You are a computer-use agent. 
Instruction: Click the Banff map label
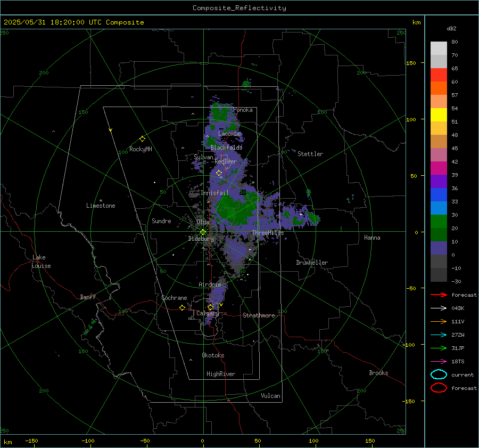[x=88, y=297]
